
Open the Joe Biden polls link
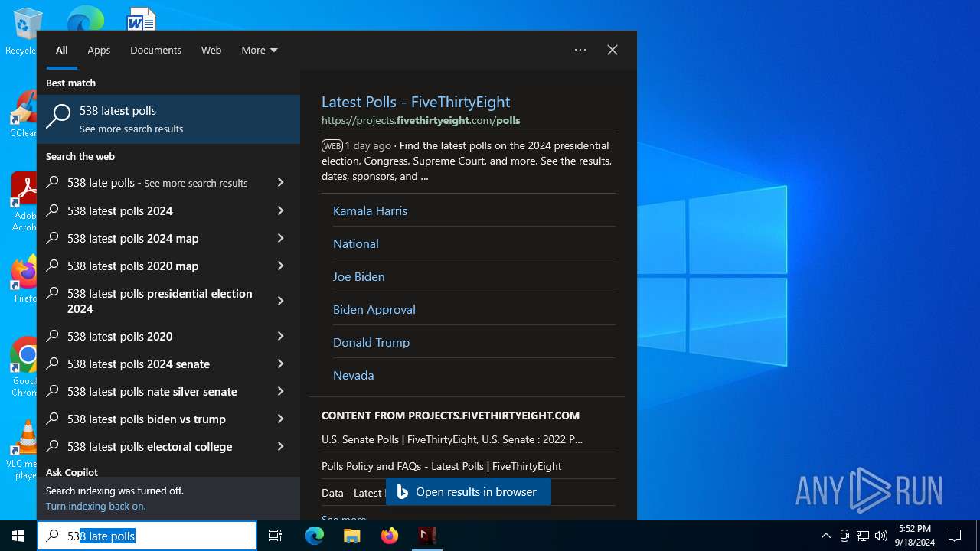pyautogui.click(x=358, y=276)
